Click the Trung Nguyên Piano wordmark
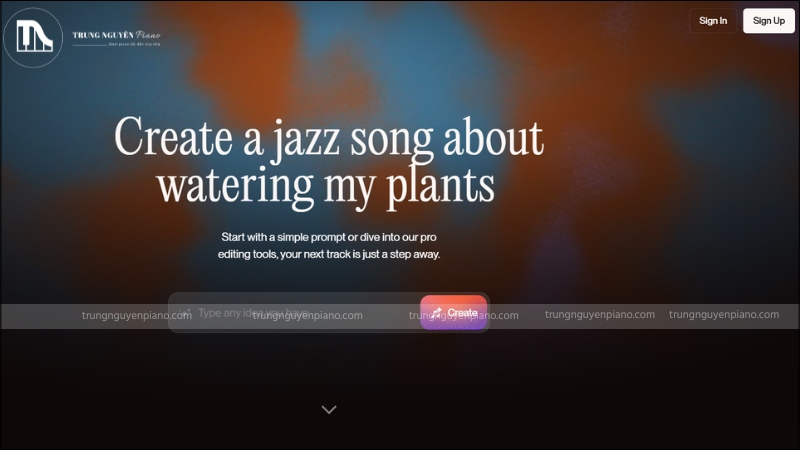The image size is (800, 450). [x=116, y=35]
